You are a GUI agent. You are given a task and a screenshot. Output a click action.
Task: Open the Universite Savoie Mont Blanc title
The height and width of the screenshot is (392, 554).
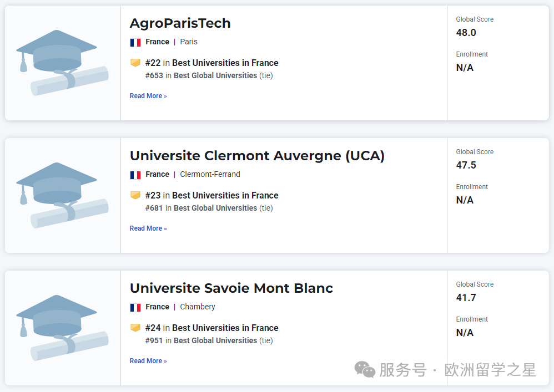click(231, 288)
